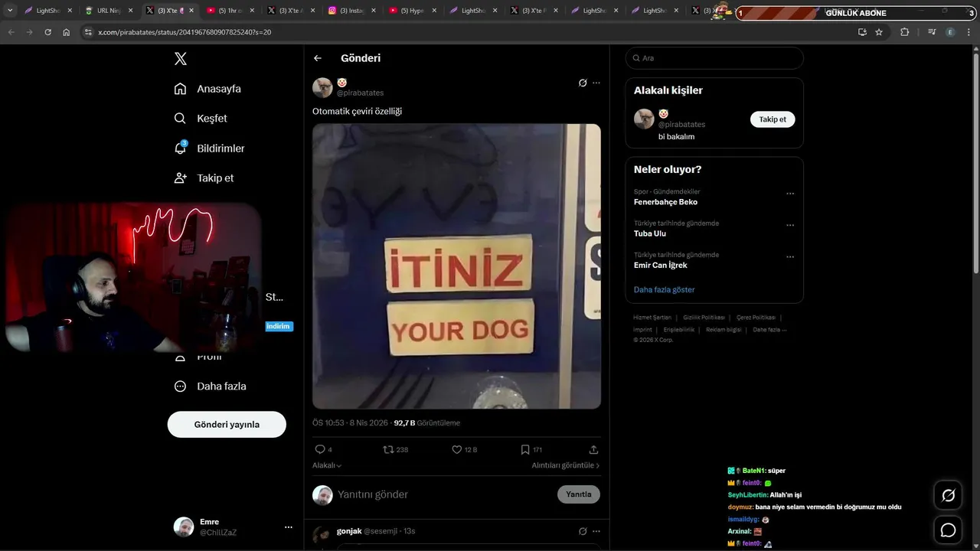The height and width of the screenshot is (551, 980).
Task: Like the post with 12 B likes
Action: pyautogui.click(x=457, y=450)
